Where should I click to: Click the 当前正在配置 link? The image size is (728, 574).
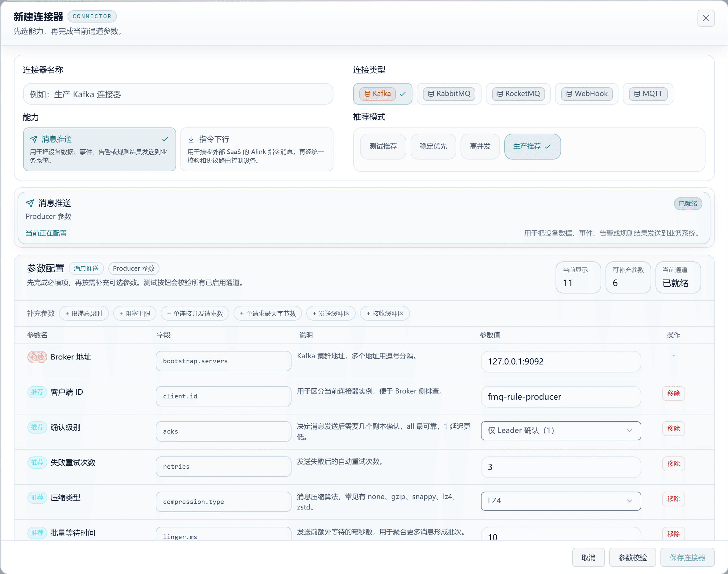point(46,233)
